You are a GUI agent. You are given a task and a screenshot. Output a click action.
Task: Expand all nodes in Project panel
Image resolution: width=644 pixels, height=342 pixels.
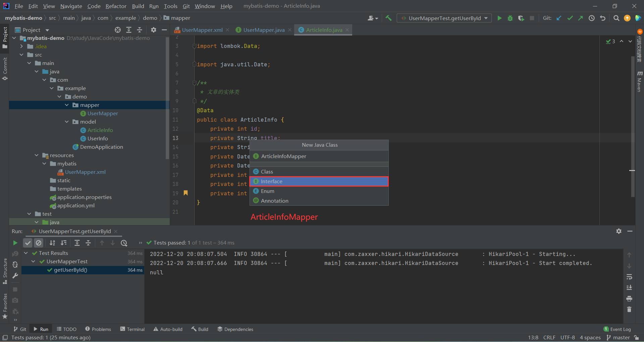tap(129, 30)
